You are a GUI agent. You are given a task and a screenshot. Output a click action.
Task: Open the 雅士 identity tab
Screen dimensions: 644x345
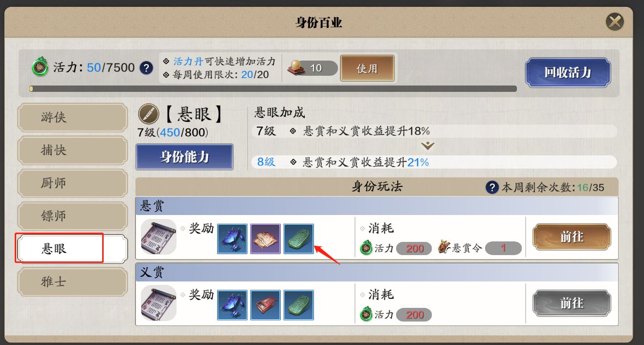click(x=72, y=282)
